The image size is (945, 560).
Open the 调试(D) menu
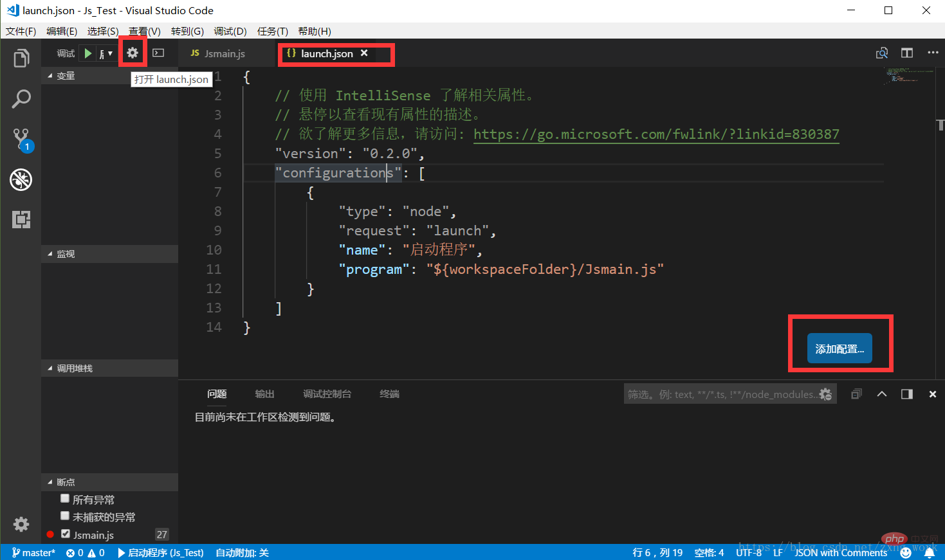click(x=230, y=31)
